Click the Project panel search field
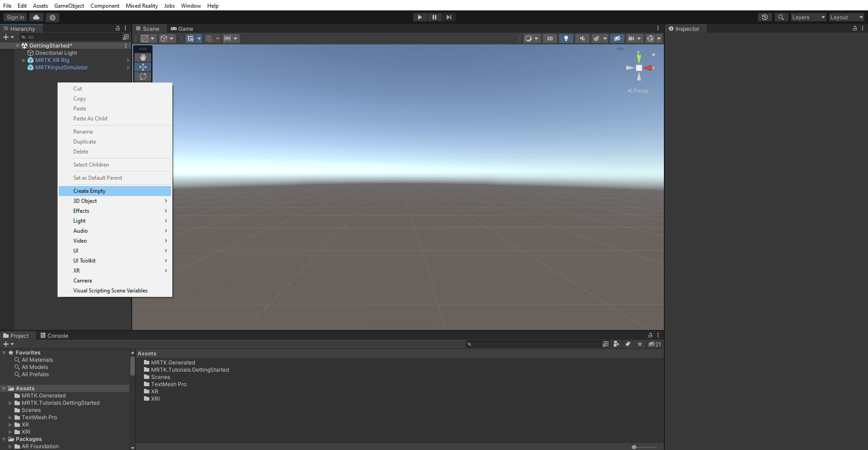The height and width of the screenshot is (450, 868). coord(534,344)
